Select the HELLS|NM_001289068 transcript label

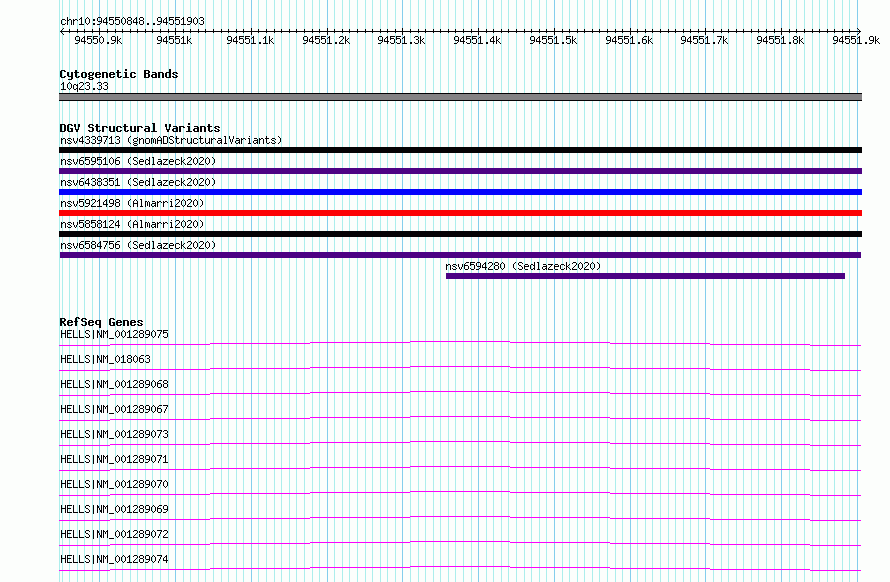point(114,384)
